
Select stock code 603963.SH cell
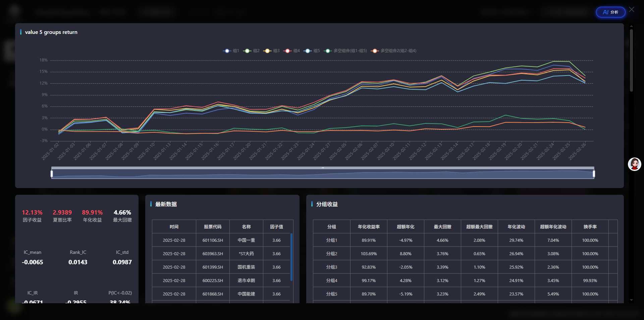(x=213, y=254)
